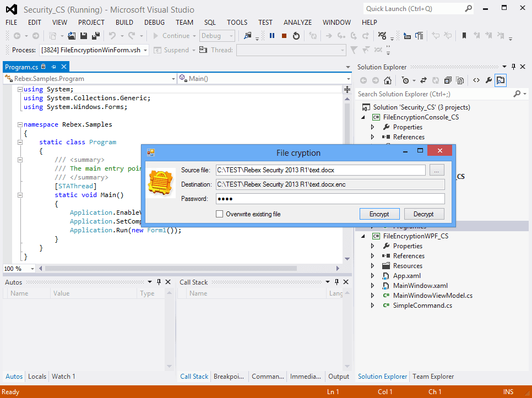Viewport: 532px width, 398px height.
Task: Restart the debugging session icon
Action: (x=296, y=36)
